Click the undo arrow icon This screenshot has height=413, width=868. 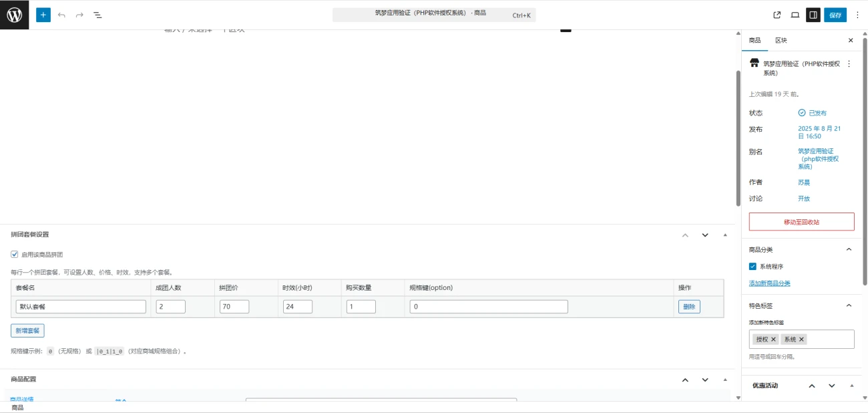(61, 15)
